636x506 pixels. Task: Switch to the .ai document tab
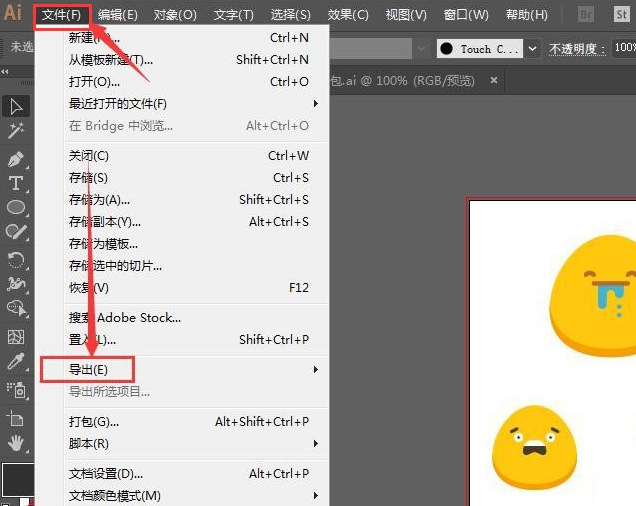[402, 81]
